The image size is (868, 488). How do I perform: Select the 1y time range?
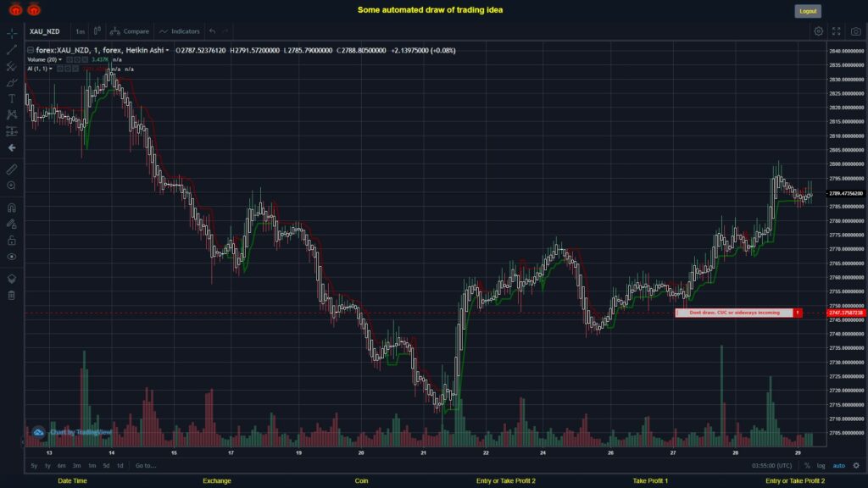click(47, 466)
